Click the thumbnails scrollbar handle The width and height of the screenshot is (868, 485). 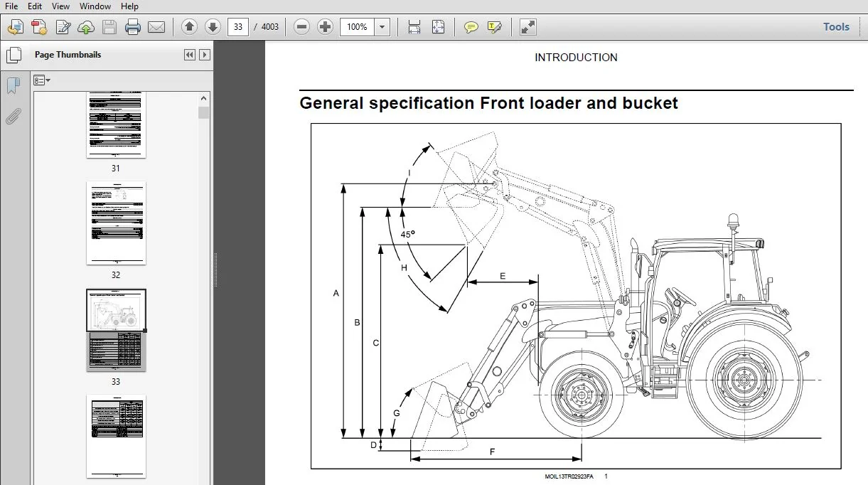(x=204, y=112)
